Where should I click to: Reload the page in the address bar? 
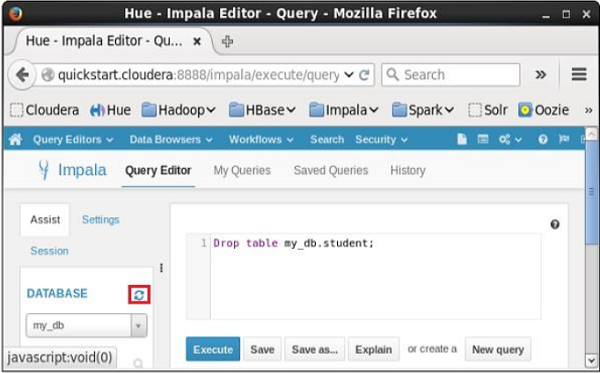[364, 75]
